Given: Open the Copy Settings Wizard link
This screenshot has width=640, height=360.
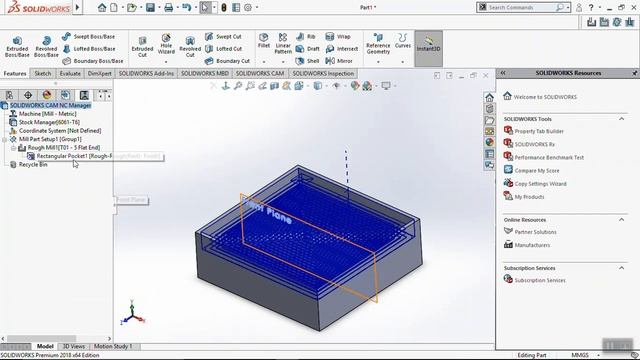Looking at the screenshot, I should (540, 184).
